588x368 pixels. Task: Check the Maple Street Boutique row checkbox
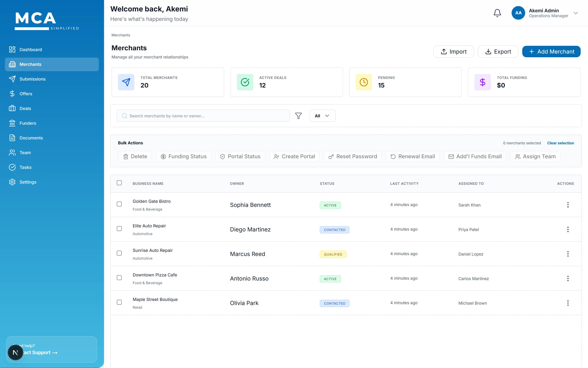tap(119, 302)
